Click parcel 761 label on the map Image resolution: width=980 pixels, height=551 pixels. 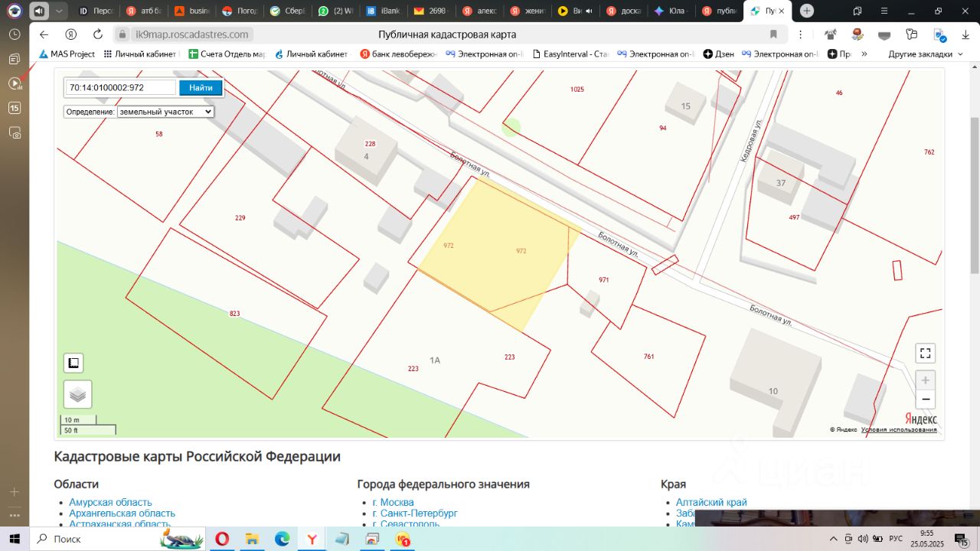tap(649, 357)
